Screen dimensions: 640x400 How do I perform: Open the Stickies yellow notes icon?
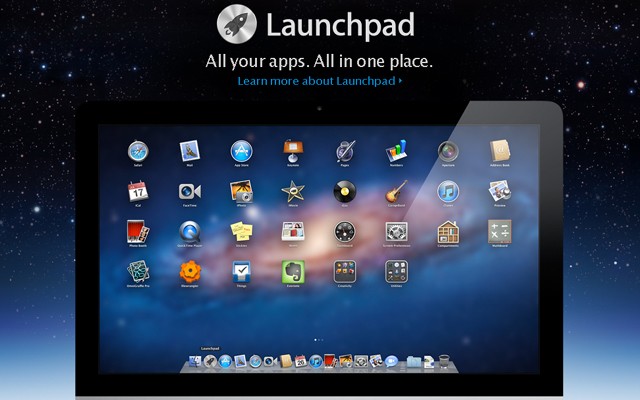point(241,232)
